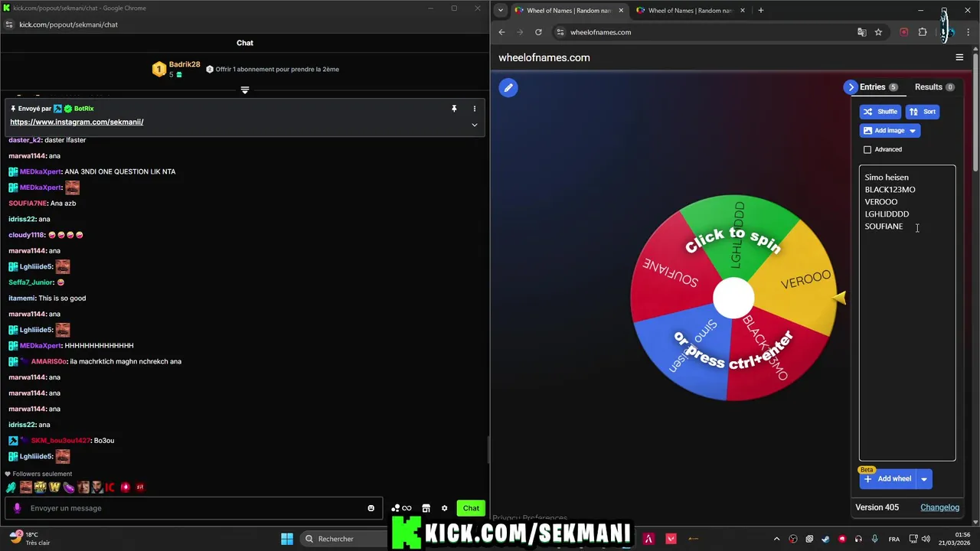Sort the wheel entries
This screenshot has height=551, width=980.
[923, 112]
